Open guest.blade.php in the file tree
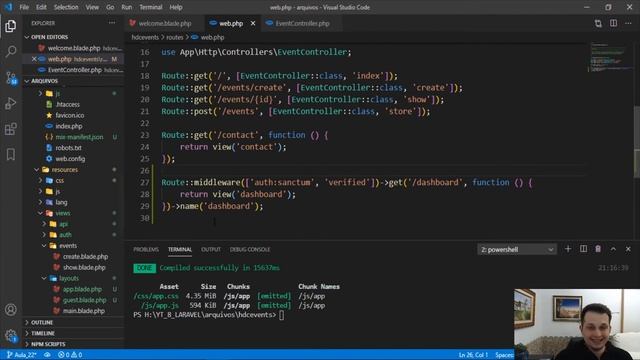The height and width of the screenshot is (360, 640). tap(84, 300)
